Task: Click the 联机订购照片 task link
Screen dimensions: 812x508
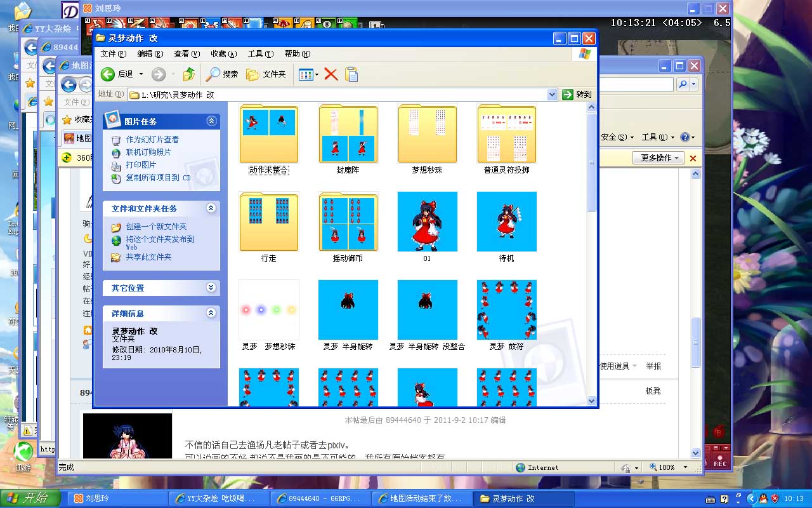Action: [148, 152]
